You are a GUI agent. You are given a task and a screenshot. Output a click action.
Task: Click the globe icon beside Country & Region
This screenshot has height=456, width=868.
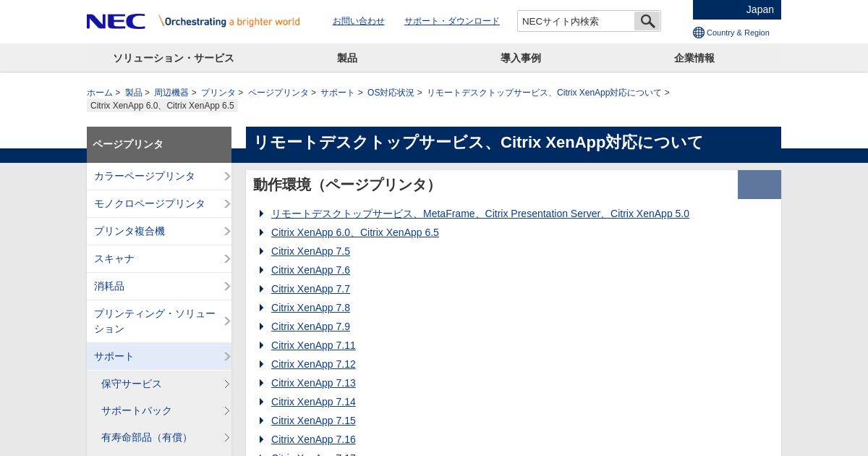pos(699,33)
